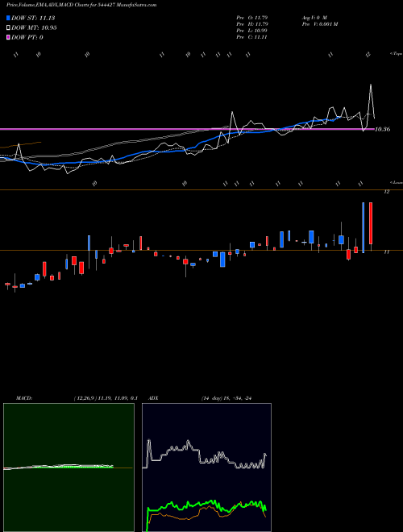The width and height of the screenshot is (403, 532).
Task: Select the 'DOW MT: 10.95' legend text
Action: (x=34, y=28)
